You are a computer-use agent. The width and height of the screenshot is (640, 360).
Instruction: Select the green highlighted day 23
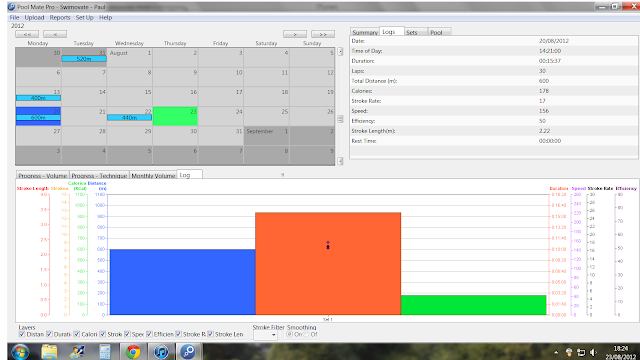coord(175,116)
